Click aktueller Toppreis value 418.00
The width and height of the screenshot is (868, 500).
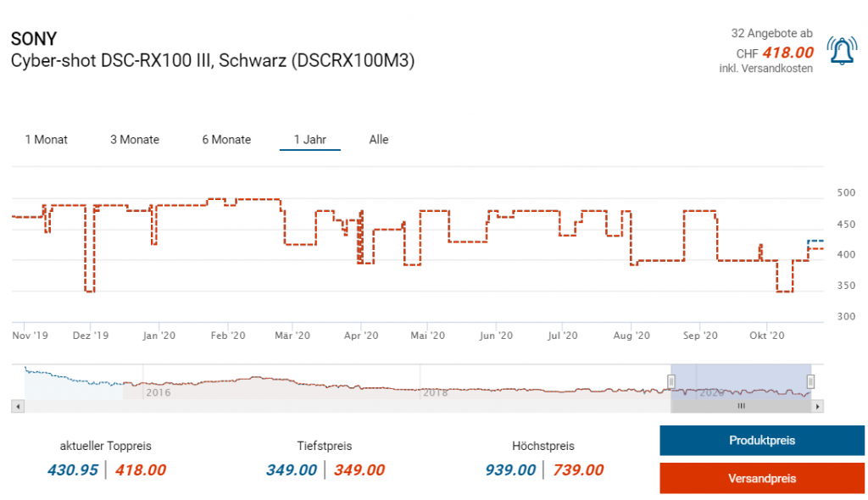tap(141, 470)
